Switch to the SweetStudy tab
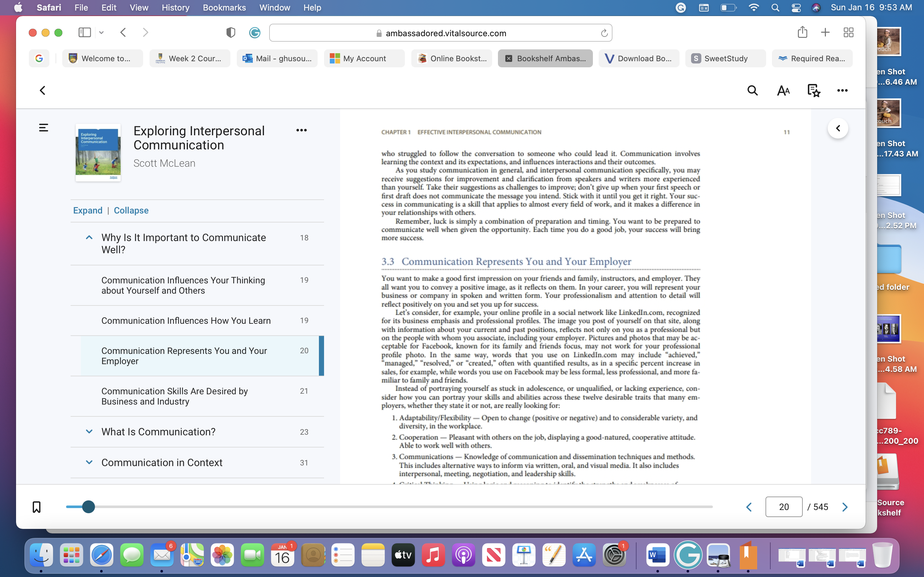Image resolution: width=924 pixels, height=577 pixels. coord(725,58)
